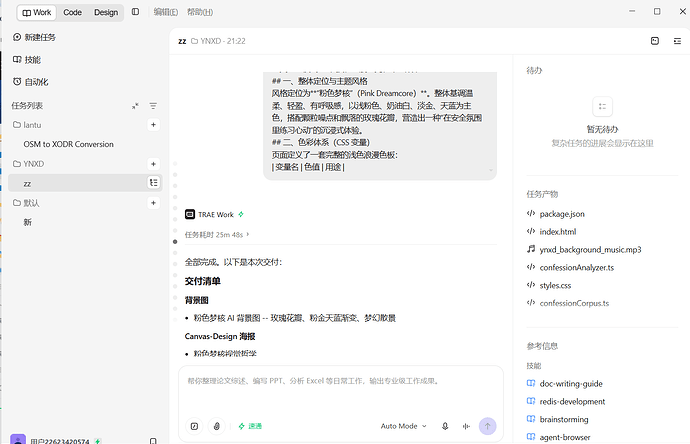
Task: Click the 参考信息 section label
Action: coord(542,346)
